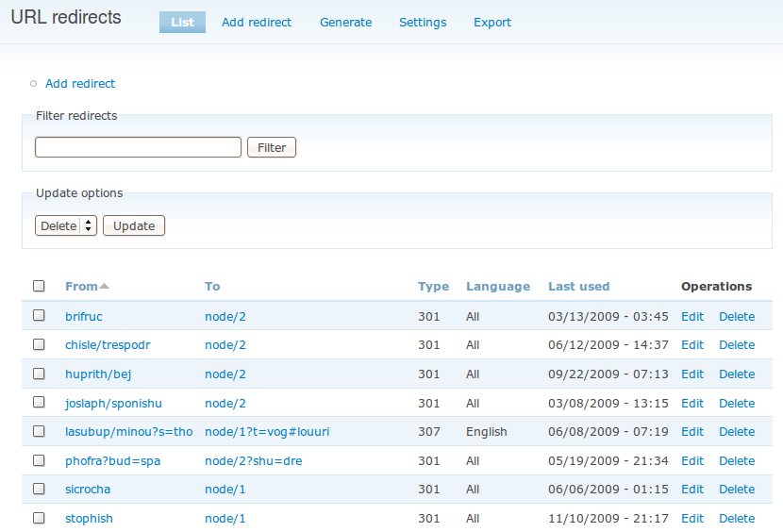The width and height of the screenshot is (783, 532).
Task: Sort by the Last used column header
Action: click(x=579, y=286)
